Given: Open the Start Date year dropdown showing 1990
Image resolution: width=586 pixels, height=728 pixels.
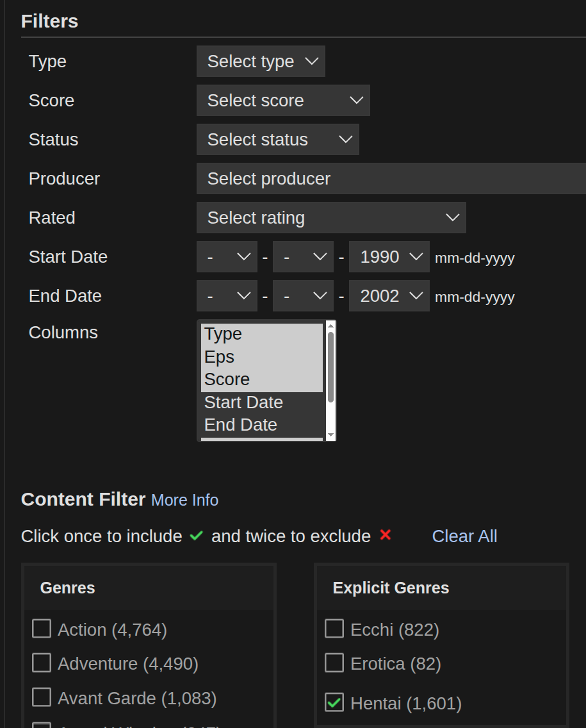Looking at the screenshot, I should [389, 257].
